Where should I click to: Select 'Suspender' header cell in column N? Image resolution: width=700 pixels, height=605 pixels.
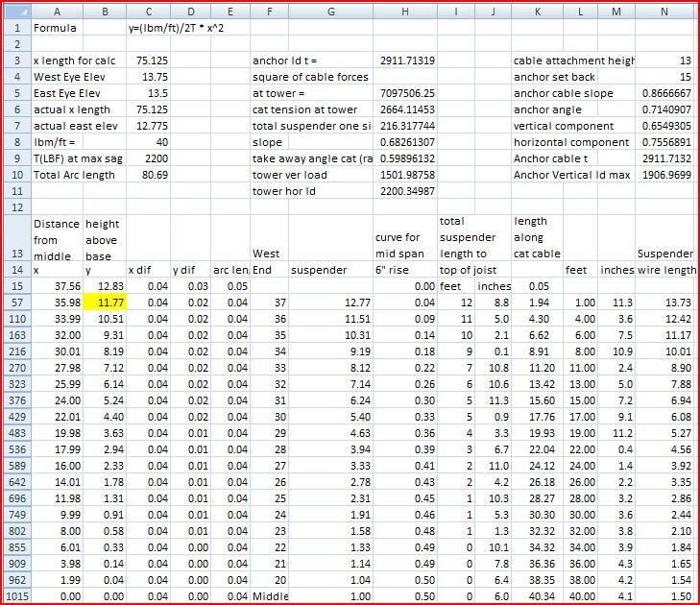(664, 239)
